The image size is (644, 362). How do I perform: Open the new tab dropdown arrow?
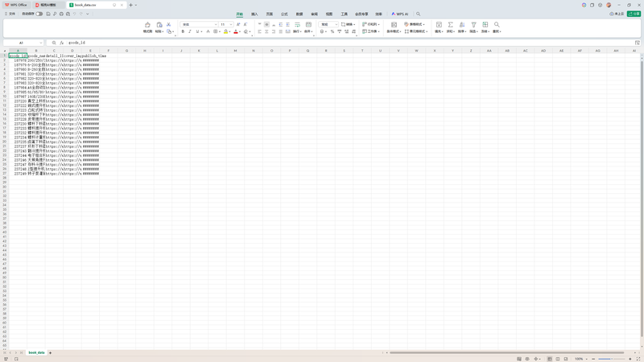coord(136,5)
